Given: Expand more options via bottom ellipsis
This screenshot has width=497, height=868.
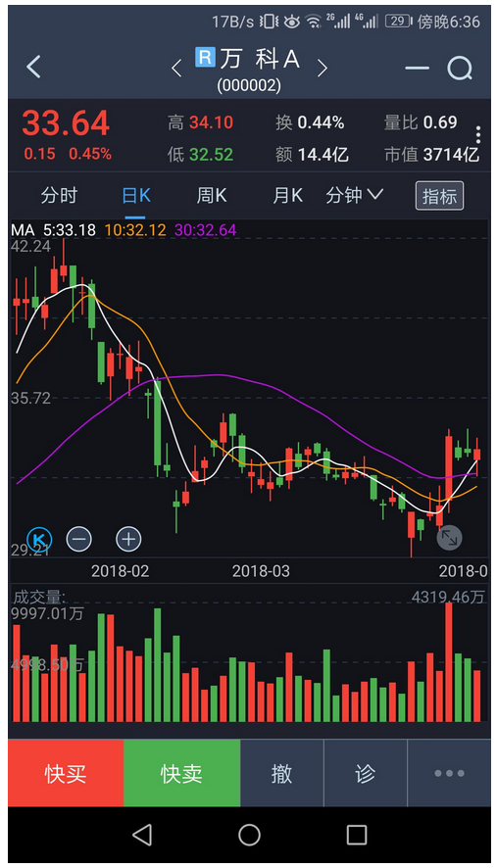Looking at the screenshot, I should (449, 773).
